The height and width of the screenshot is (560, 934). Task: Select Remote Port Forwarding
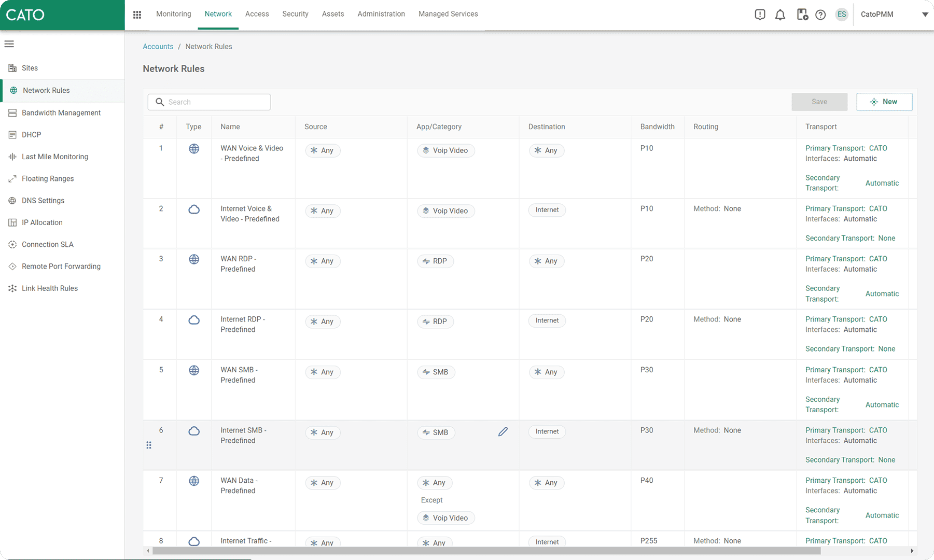61,266
